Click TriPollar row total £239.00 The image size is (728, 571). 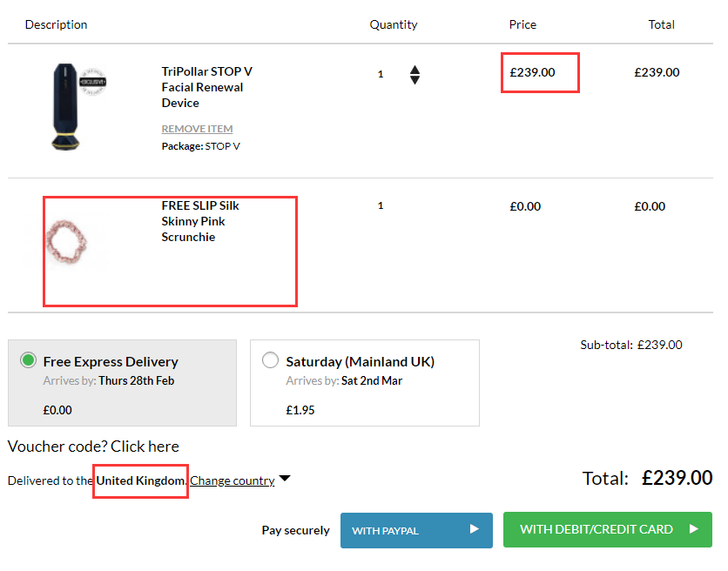[x=657, y=72]
